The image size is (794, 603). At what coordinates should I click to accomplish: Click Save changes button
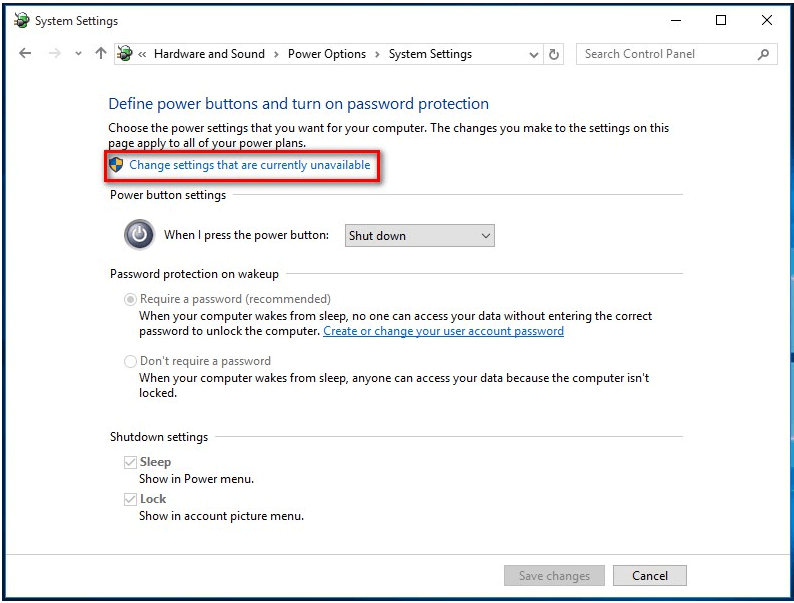click(554, 576)
